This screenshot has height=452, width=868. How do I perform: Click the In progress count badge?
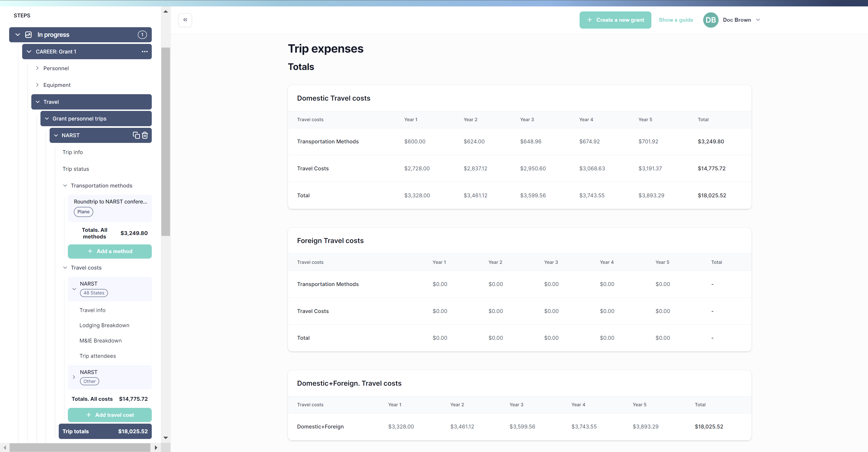[142, 35]
